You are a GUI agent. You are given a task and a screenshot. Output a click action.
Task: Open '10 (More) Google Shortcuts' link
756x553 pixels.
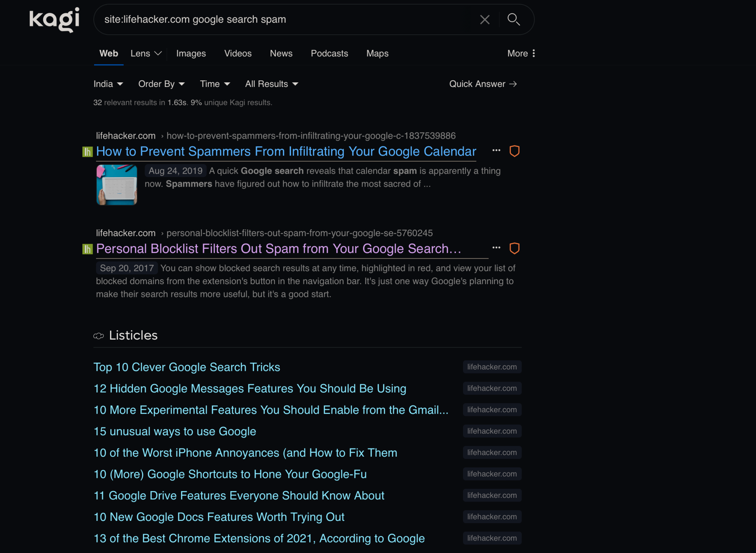click(230, 474)
